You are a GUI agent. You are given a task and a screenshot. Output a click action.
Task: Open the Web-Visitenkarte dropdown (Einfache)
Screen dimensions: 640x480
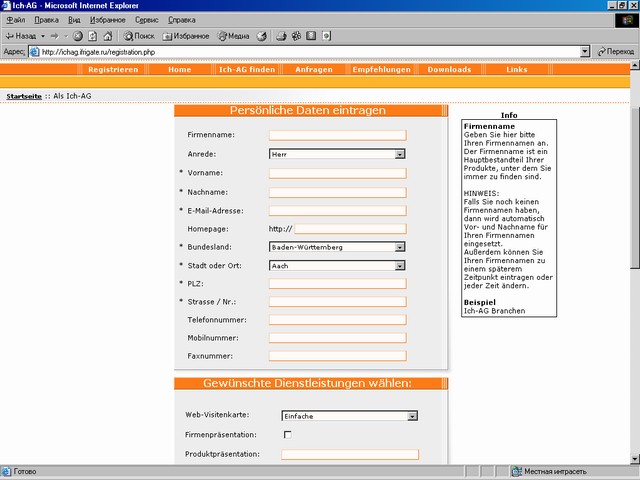[x=349, y=416]
